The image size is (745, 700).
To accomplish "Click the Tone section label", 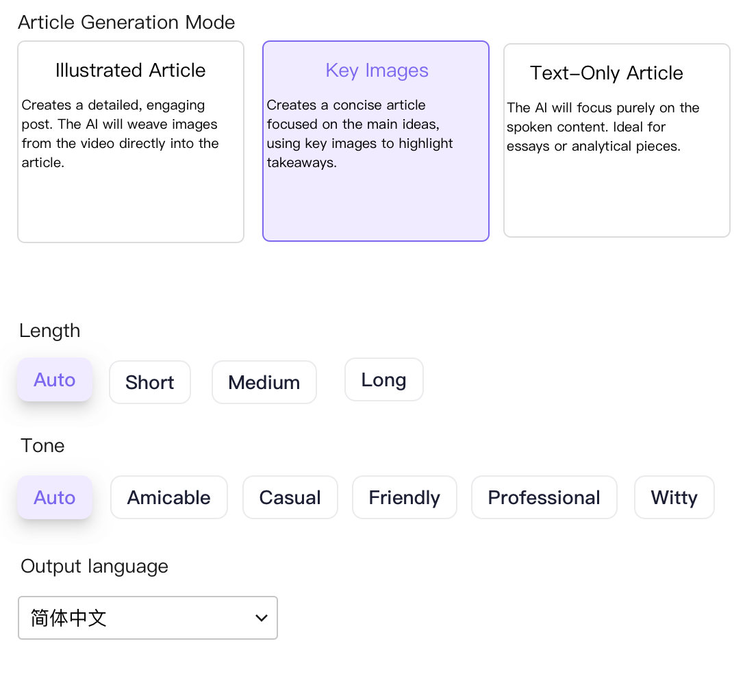I will click(42, 446).
